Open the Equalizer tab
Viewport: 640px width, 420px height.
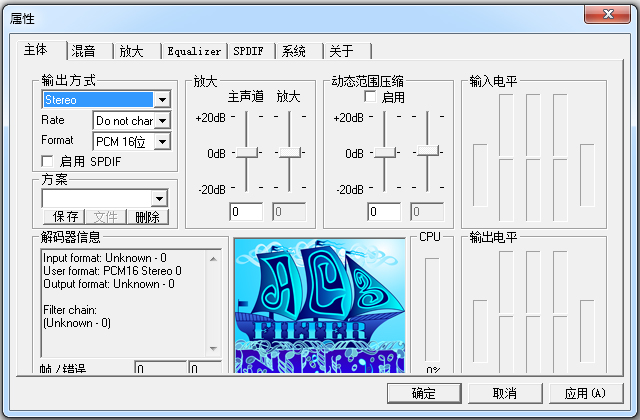(x=193, y=51)
